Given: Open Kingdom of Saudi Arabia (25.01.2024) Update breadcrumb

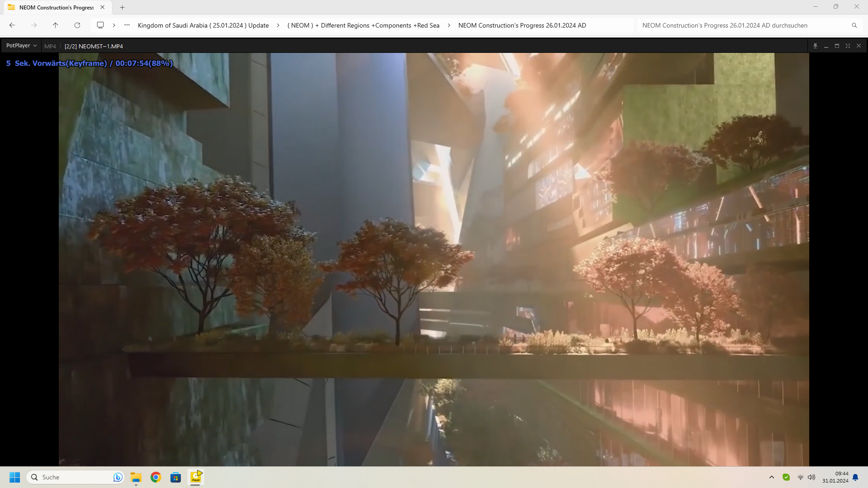Looking at the screenshot, I should 203,25.
